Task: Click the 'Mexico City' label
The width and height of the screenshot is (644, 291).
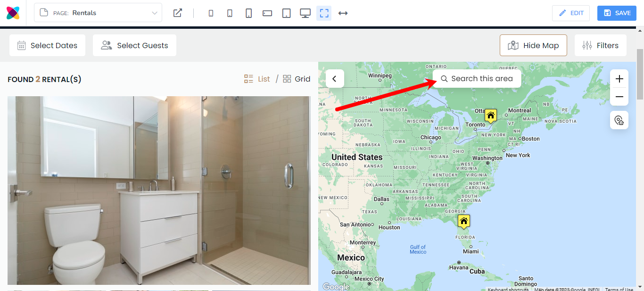Action: [x=369, y=279]
